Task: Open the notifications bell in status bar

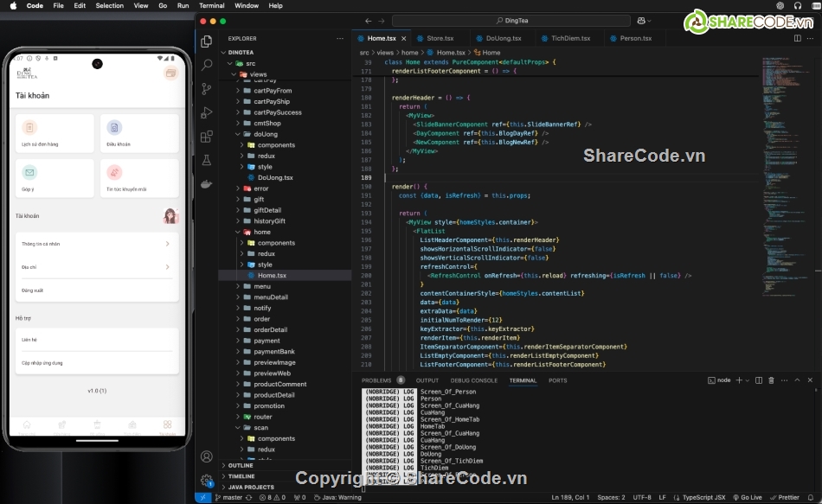Action: (x=811, y=497)
